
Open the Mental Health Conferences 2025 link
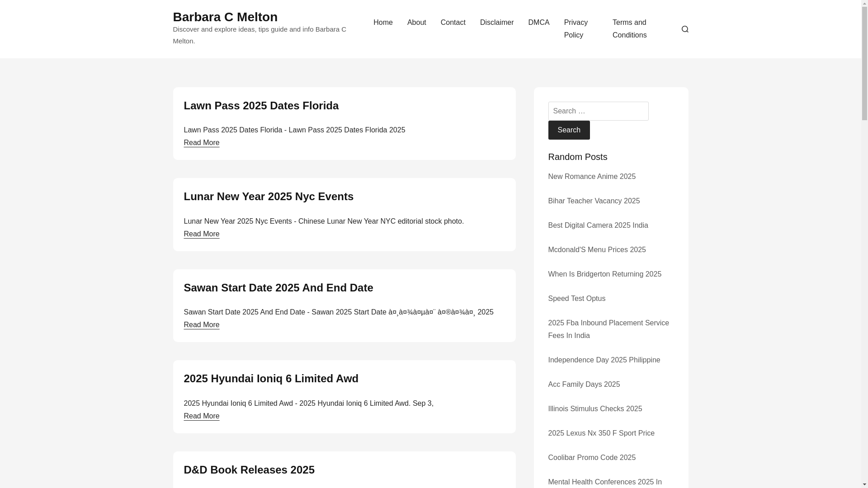coord(605,482)
